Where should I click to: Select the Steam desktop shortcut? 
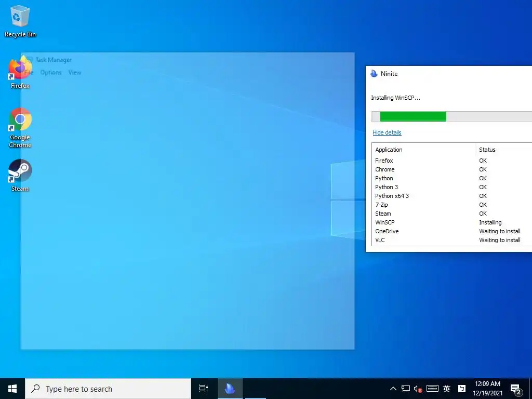pos(20,176)
